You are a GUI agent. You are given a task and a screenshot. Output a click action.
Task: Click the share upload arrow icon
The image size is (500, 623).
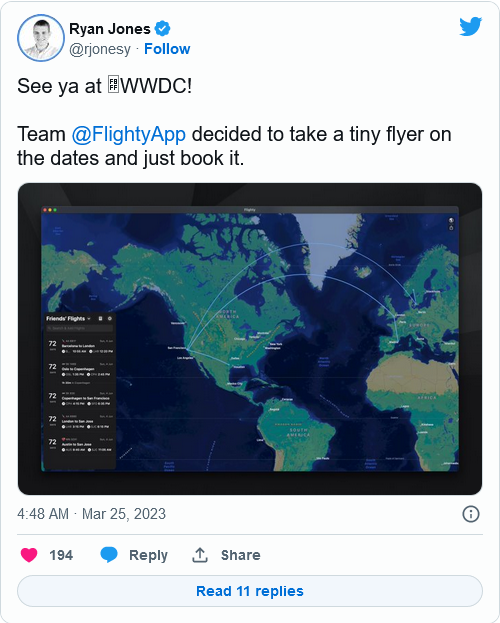pyautogui.click(x=200, y=555)
